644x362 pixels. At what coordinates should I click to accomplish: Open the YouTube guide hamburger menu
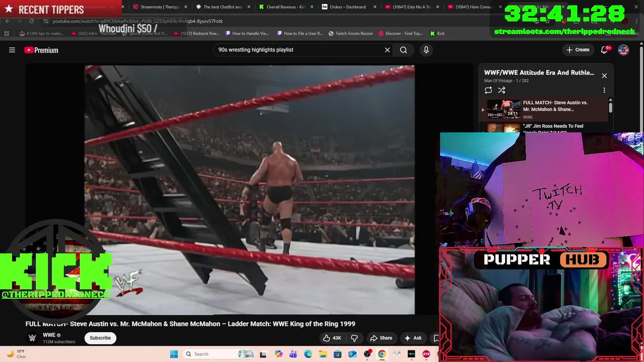pyautogui.click(x=12, y=50)
